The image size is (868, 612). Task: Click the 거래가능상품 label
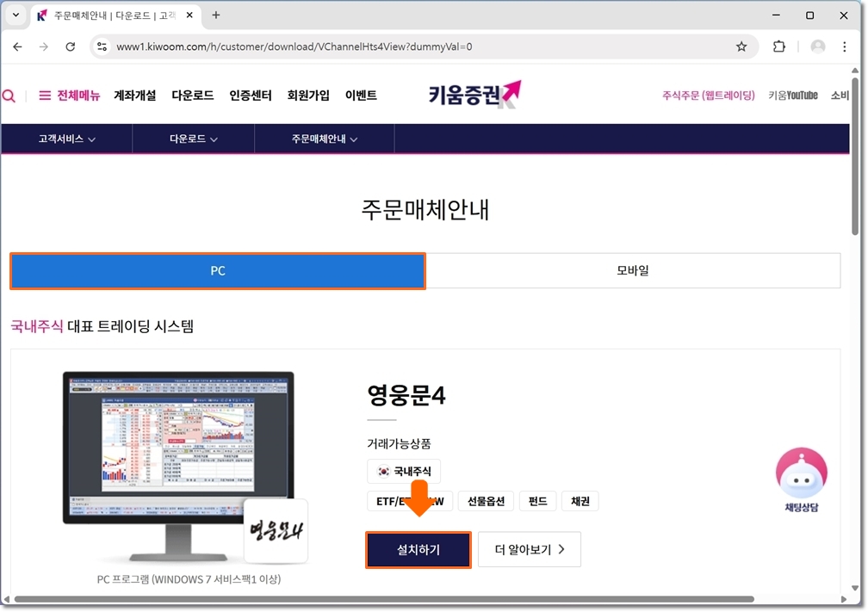pyautogui.click(x=399, y=443)
